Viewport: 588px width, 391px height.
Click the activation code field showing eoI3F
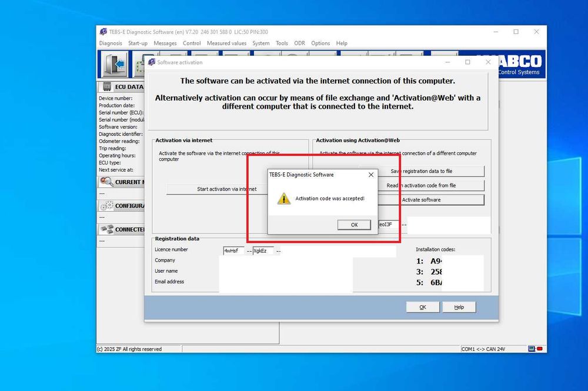[x=389, y=225]
